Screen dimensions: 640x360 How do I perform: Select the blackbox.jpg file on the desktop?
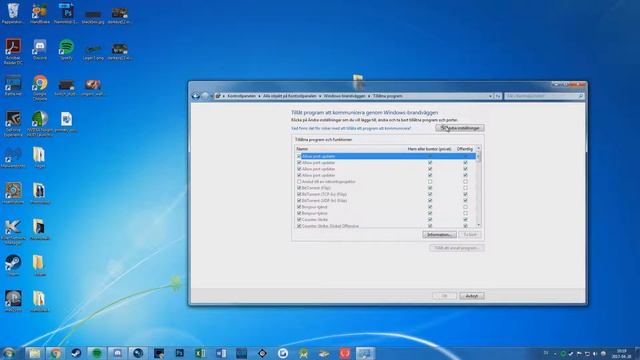point(93,16)
